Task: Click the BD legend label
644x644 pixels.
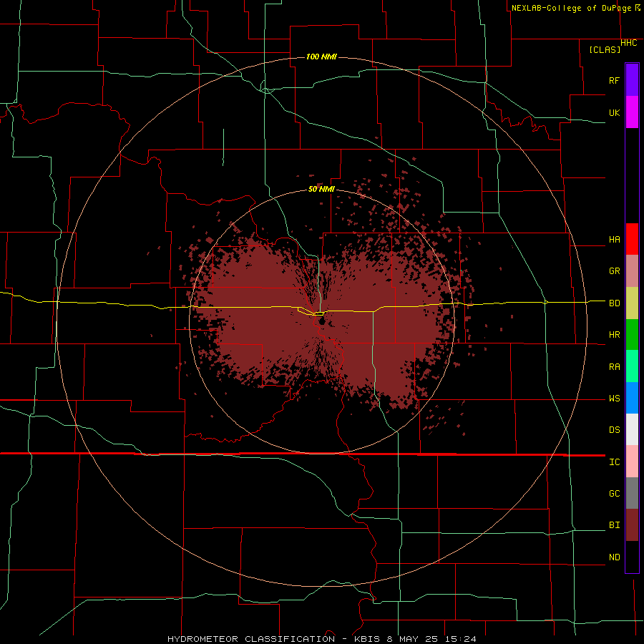Action: point(614,303)
